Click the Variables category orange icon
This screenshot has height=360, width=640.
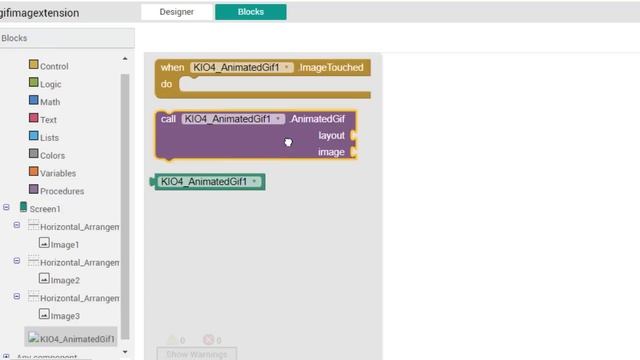point(33,171)
